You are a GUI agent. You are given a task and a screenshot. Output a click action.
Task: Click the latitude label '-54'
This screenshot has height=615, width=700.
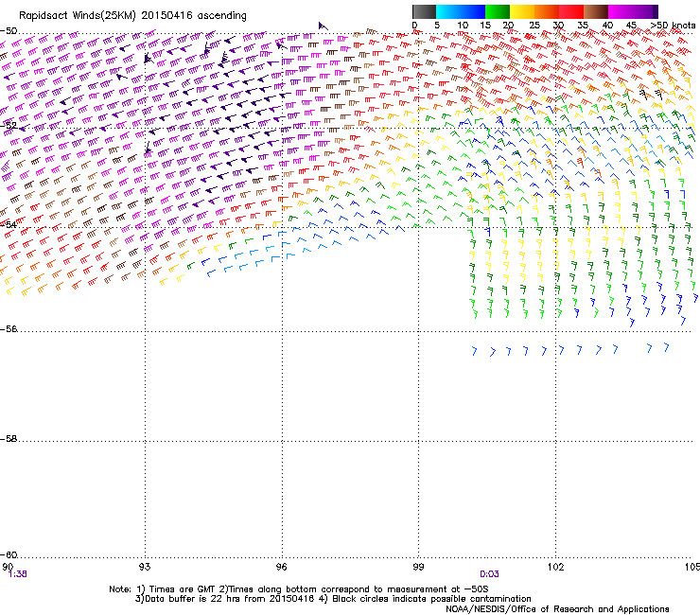(x=9, y=224)
